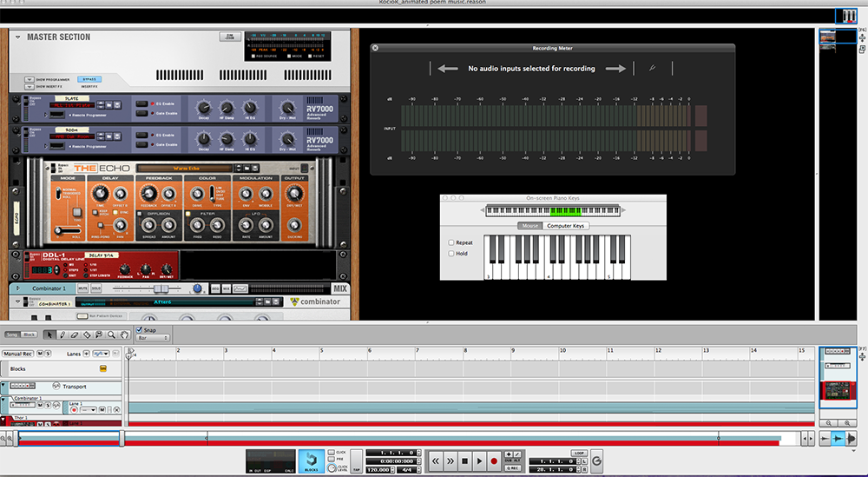
Task: Add a new lane with plus button
Action: (86, 354)
